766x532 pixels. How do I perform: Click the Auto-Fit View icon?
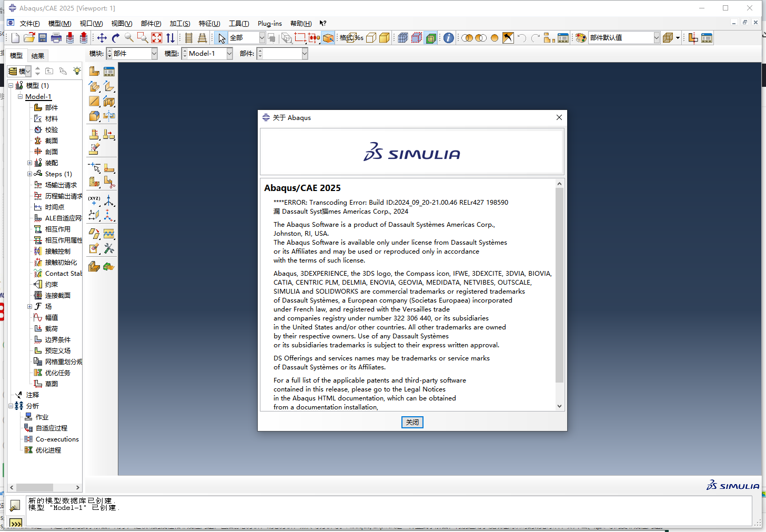156,37
